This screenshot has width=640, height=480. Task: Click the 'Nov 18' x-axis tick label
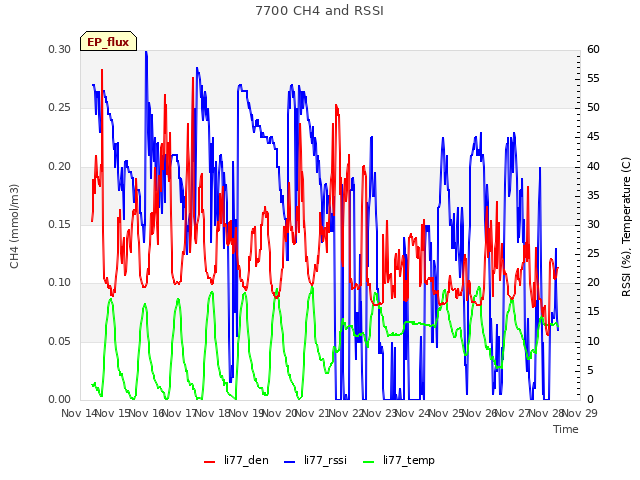click(x=213, y=413)
